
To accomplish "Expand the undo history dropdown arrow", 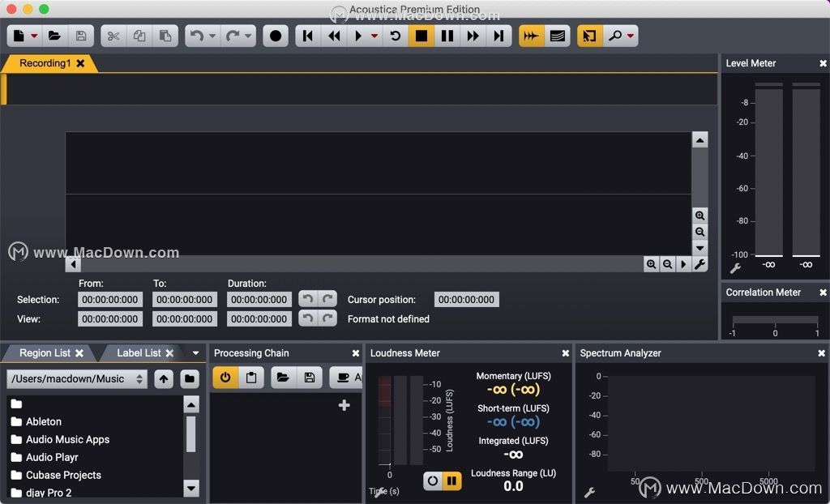I will click(x=212, y=36).
